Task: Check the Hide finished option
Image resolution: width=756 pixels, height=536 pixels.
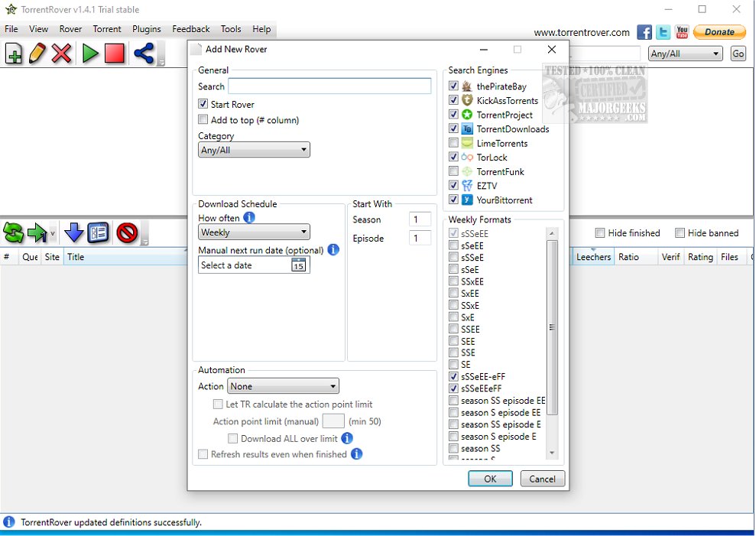Action: tap(600, 233)
